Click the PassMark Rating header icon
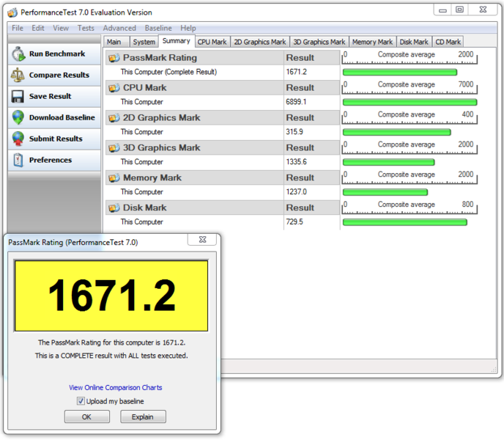 (114, 58)
